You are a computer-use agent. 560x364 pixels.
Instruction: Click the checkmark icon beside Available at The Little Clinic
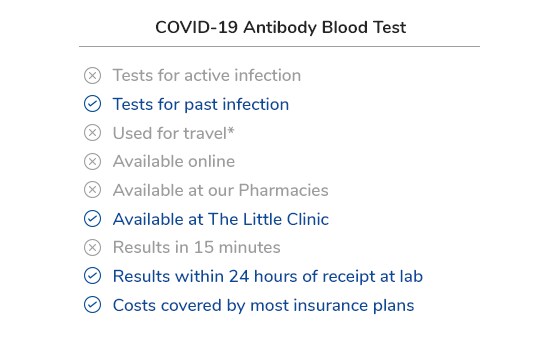[92, 219]
